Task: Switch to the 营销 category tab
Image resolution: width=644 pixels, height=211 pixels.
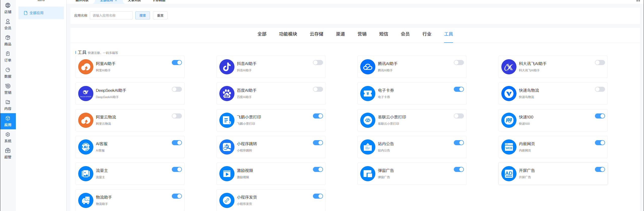Action: [x=362, y=34]
